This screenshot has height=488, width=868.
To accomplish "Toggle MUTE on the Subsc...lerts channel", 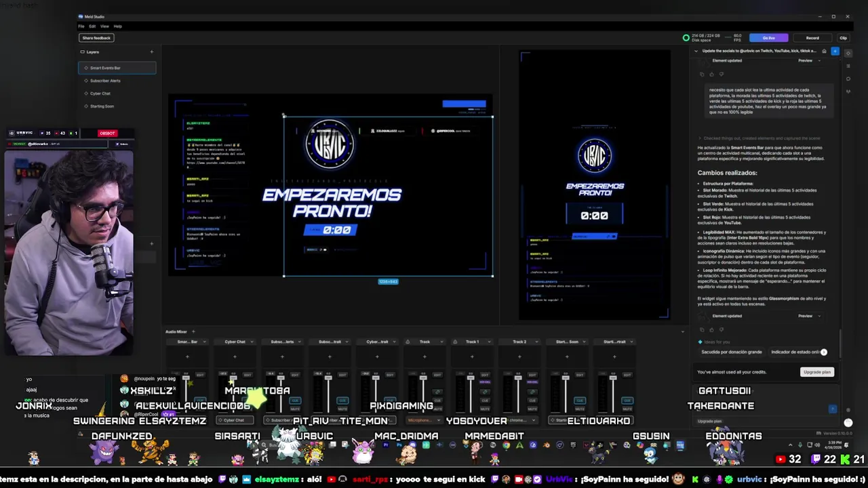I will pos(295,409).
